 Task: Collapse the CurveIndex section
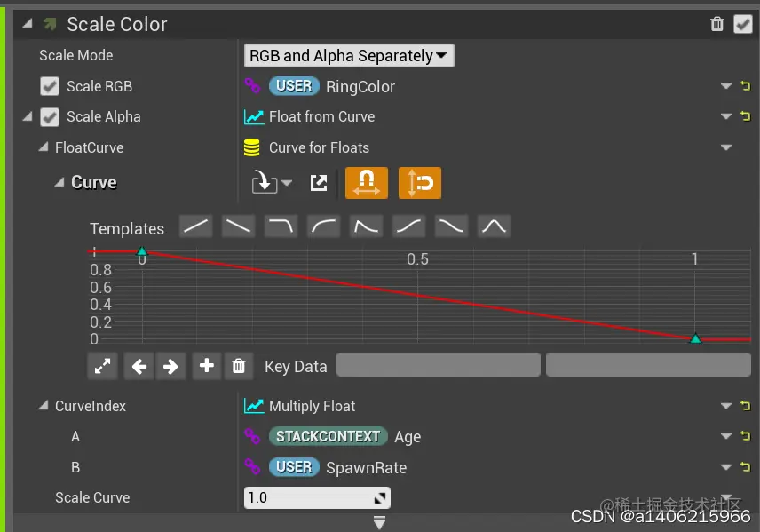pos(44,406)
